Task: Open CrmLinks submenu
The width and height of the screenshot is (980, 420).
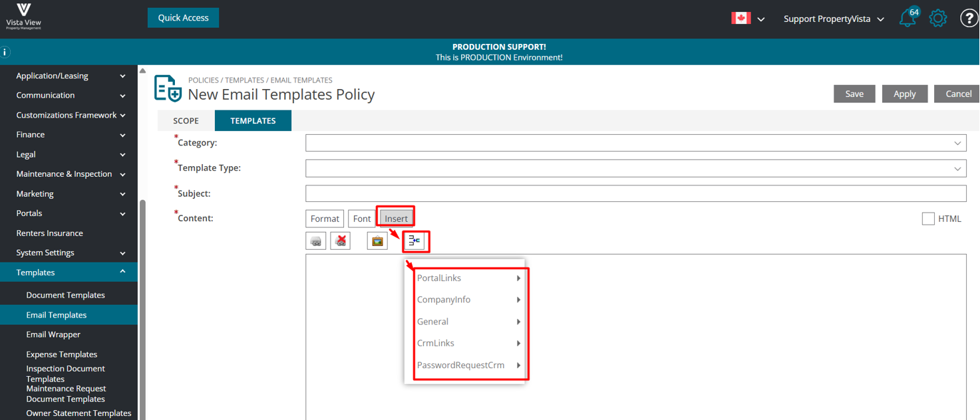Action: (x=468, y=343)
